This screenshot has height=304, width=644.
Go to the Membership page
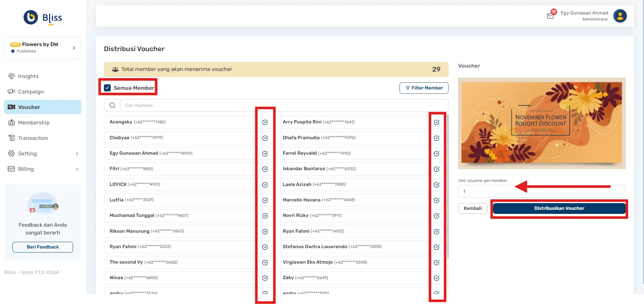[x=34, y=123]
